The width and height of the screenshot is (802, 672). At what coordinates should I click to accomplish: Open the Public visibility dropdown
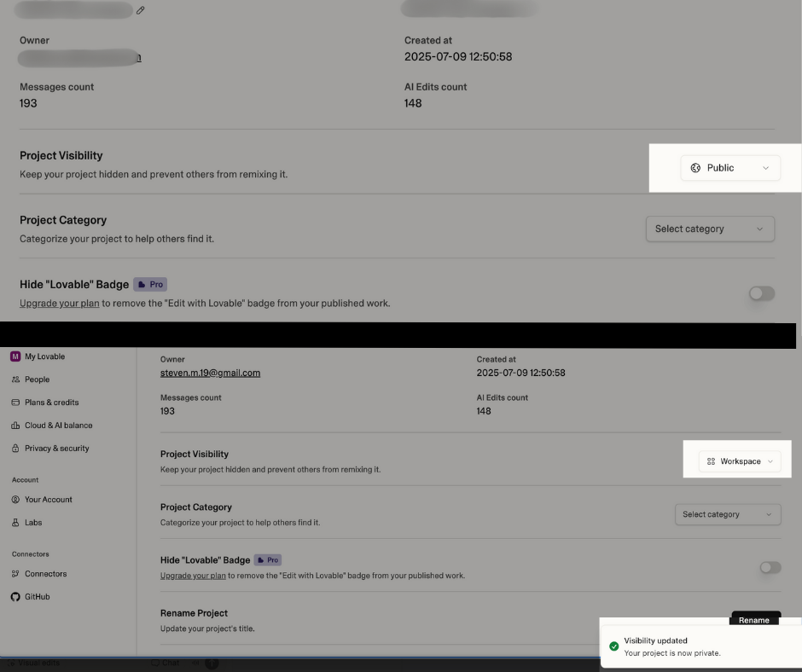[729, 168]
